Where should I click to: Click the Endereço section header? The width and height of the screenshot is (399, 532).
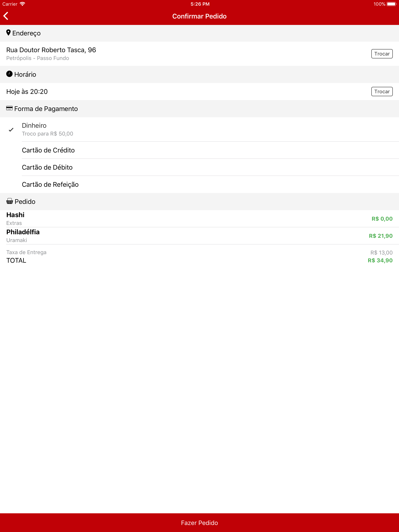(x=199, y=33)
